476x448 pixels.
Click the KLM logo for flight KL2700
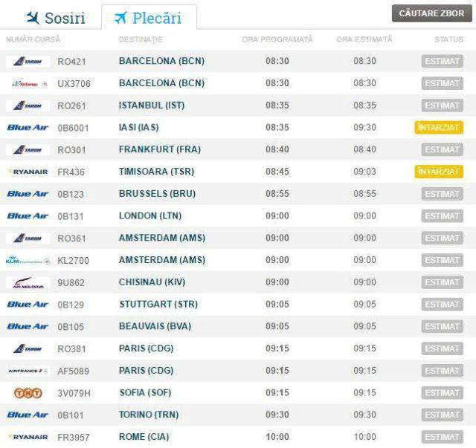(x=28, y=260)
